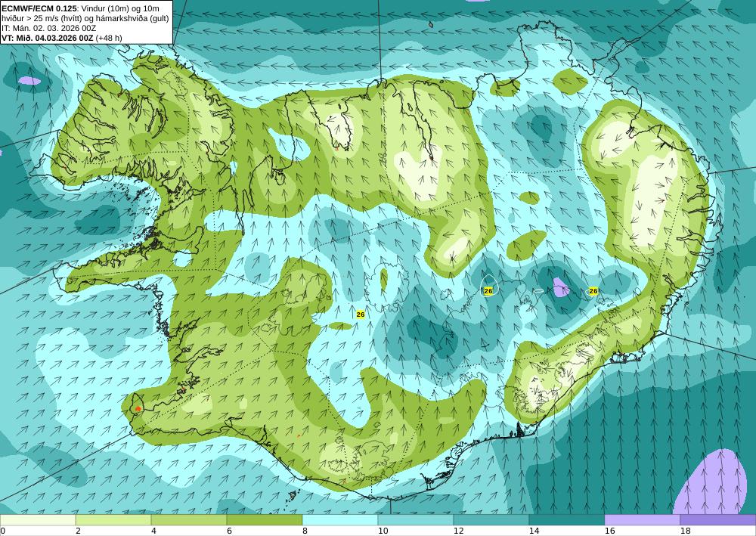
Task: Select the medium green 4–6 legend swatch
Action: pos(189,520)
